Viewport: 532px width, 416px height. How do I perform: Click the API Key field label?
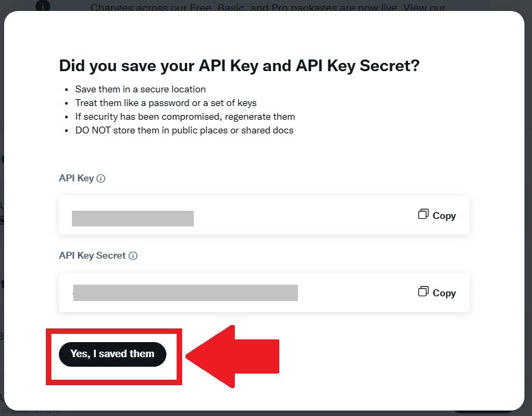click(76, 179)
